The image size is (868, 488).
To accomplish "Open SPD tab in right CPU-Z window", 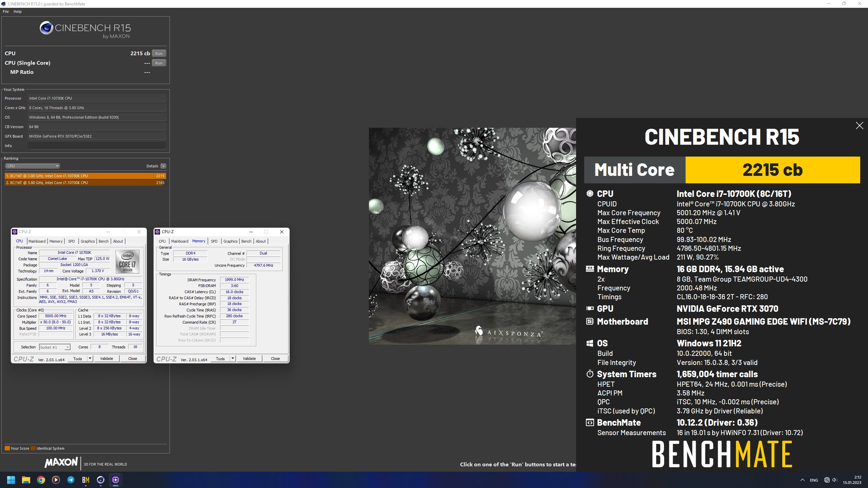I will tap(214, 241).
